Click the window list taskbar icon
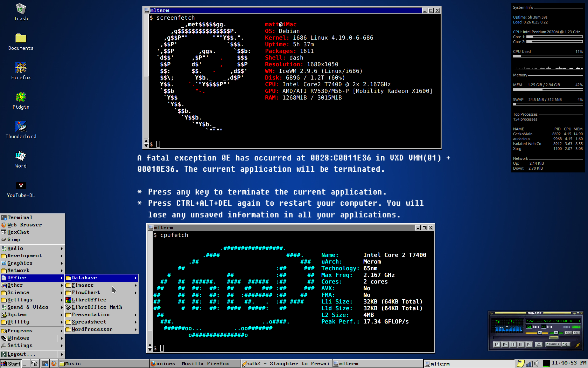 (35, 363)
